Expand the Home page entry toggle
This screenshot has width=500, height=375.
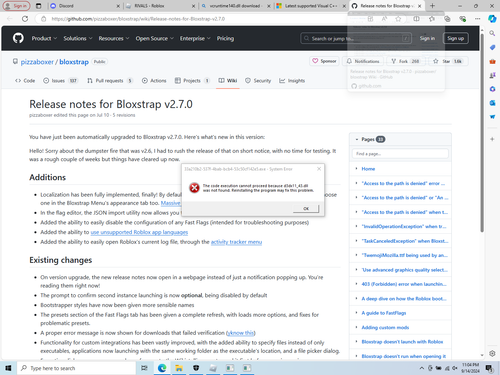pos(356,169)
